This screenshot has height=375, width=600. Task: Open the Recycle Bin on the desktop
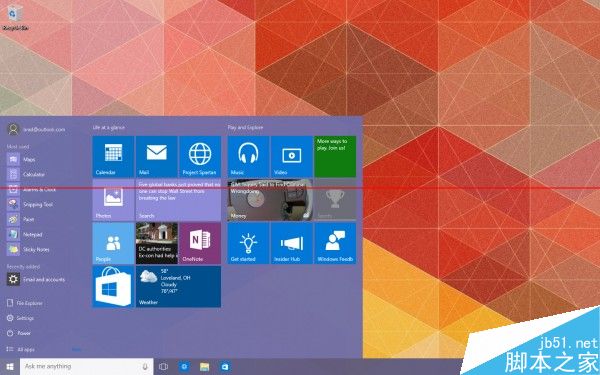[15, 18]
